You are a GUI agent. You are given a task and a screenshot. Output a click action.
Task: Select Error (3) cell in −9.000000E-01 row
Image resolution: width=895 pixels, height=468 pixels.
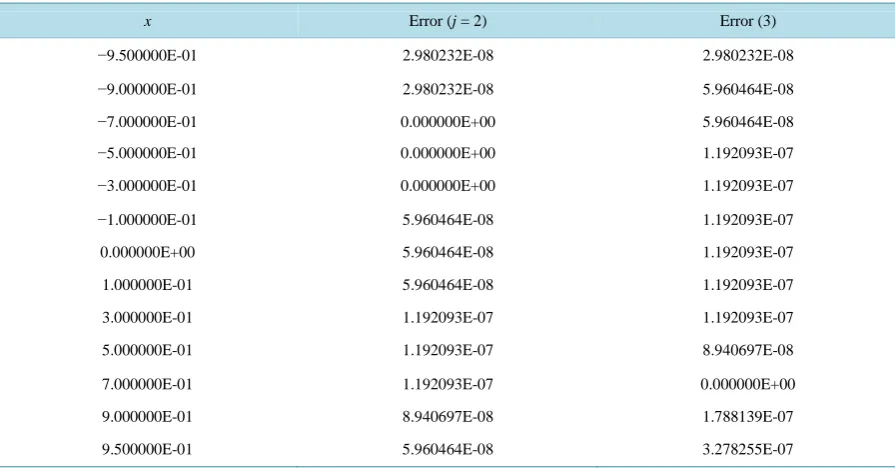tap(748, 89)
